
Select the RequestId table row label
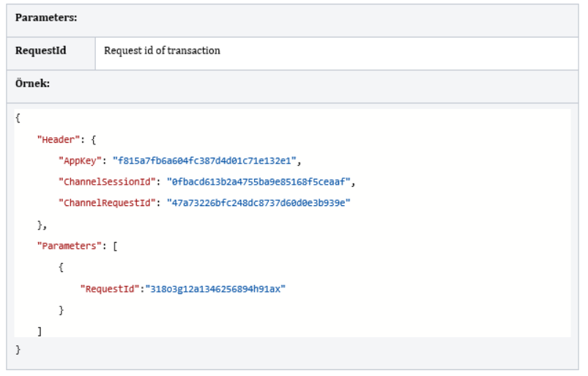pyautogui.click(x=41, y=51)
